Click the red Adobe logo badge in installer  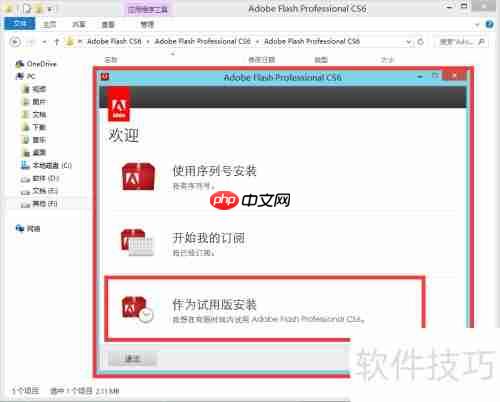(119, 105)
